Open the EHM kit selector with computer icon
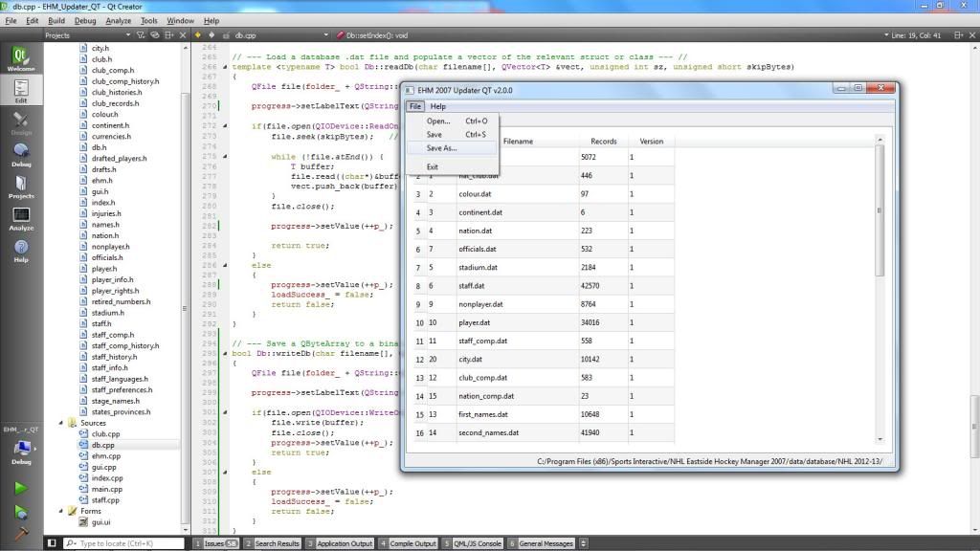This screenshot has height=551, width=980. pos(21,448)
